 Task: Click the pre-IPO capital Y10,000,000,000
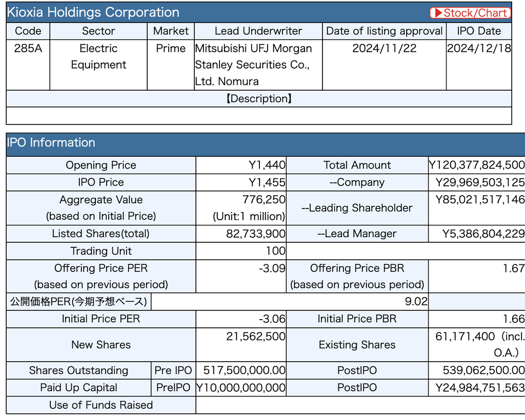point(241,388)
